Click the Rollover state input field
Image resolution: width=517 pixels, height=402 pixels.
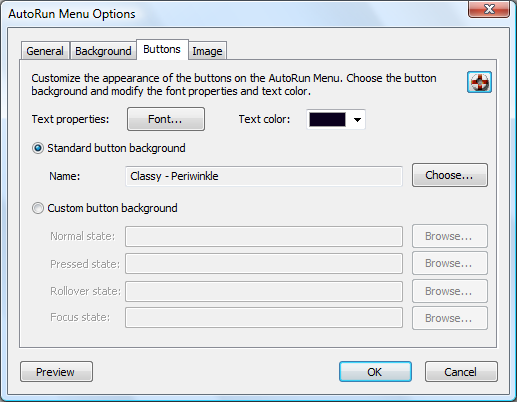264,291
